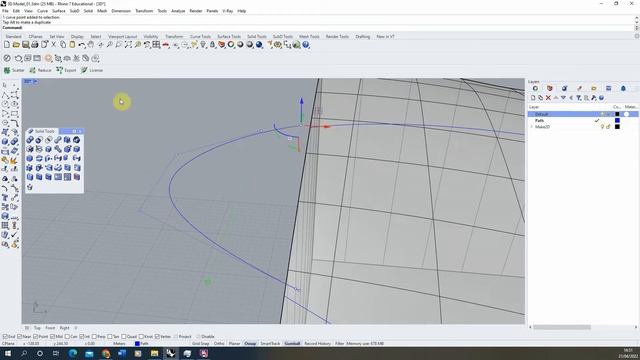Click the Layers panel horizontal scrollbar

tap(562, 327)
